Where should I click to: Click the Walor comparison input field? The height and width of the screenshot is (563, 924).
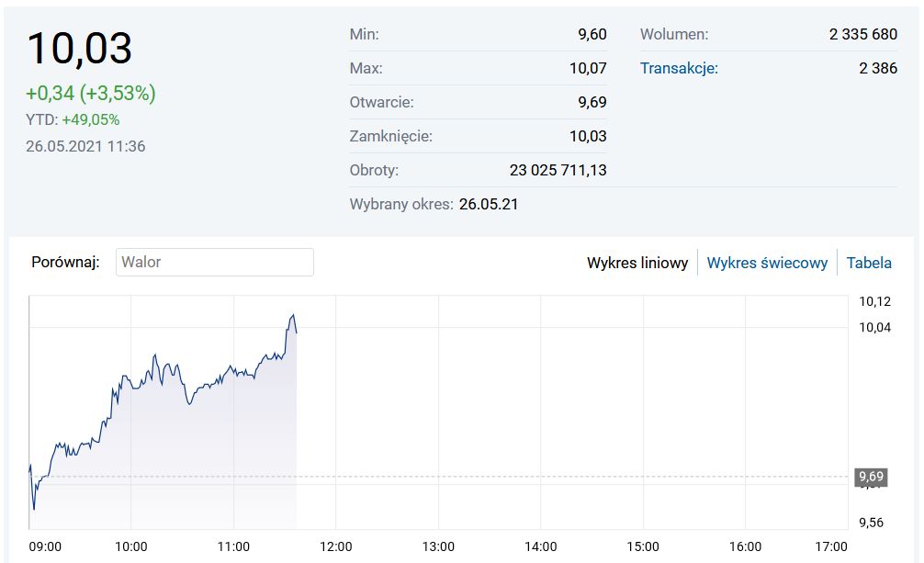[215, 262]
